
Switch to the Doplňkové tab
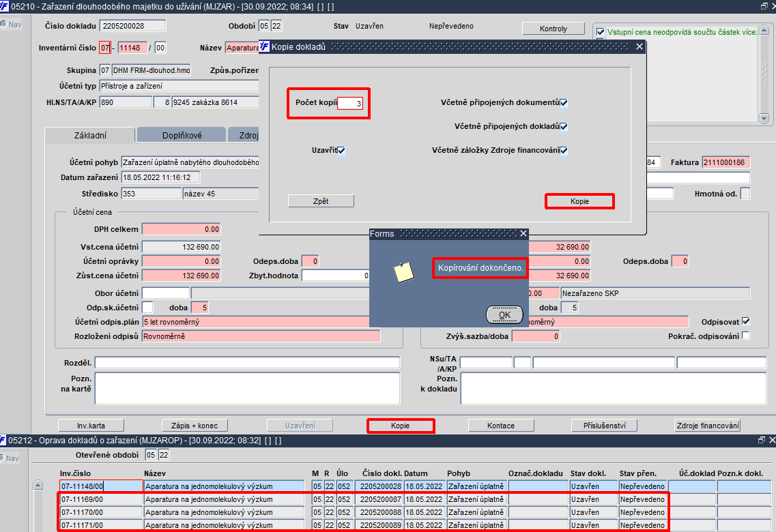(182, 135)
